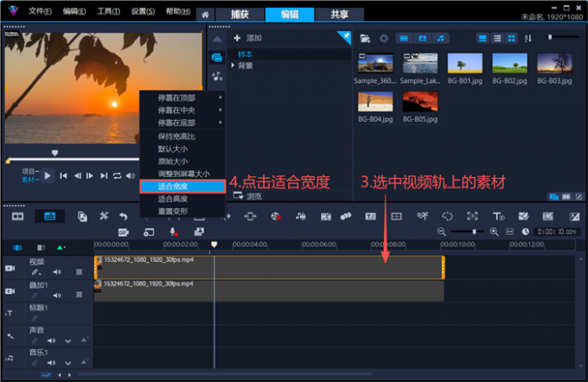Screen dimensions: 588x382
Task: Adjust the timeline zoom slider
Action: [475, 232]
